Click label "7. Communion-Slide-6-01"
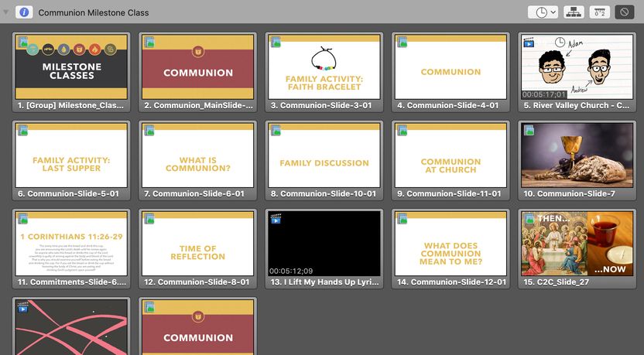Screen dimensions: 644x355 tap(194, 193)
